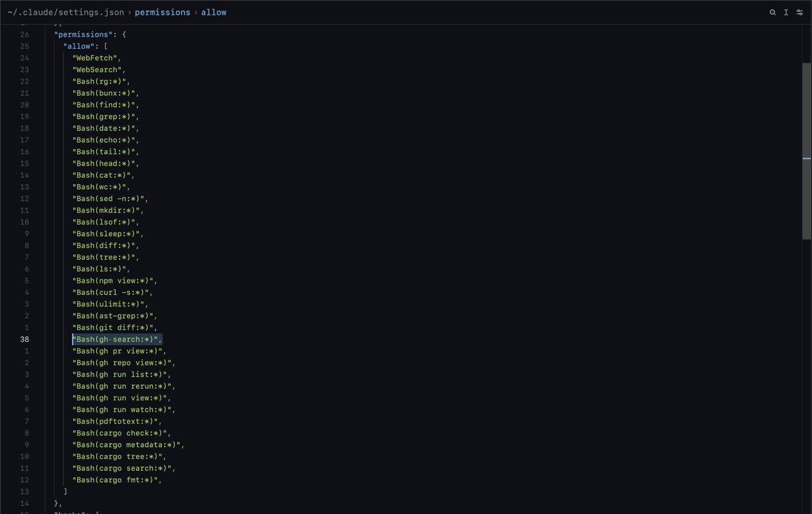Image resolution: width=812 pixels, height=514 pixels.
Task: Click the "Bash(lsof:*)" entry
Action: tap(106, 222)
